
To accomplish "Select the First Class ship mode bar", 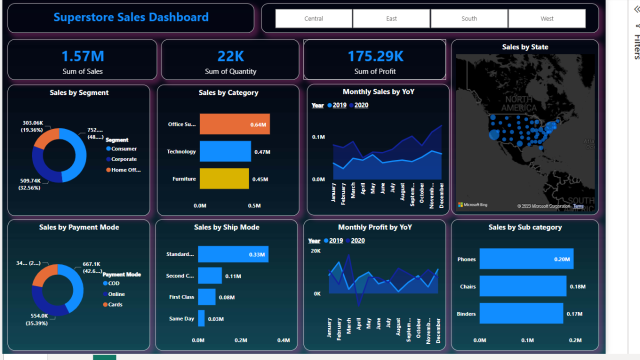I will click(x=207, y=297).
